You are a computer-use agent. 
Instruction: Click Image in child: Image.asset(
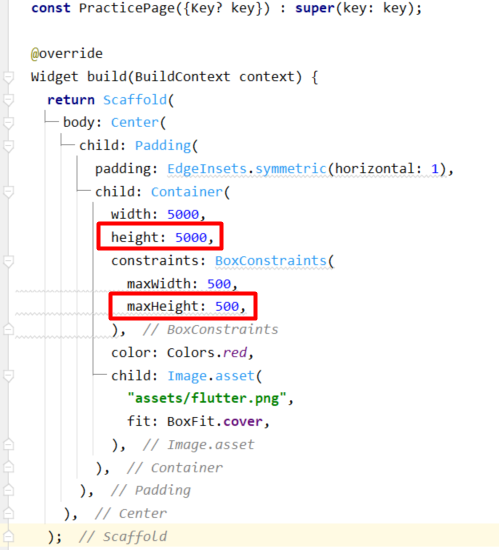187,376
